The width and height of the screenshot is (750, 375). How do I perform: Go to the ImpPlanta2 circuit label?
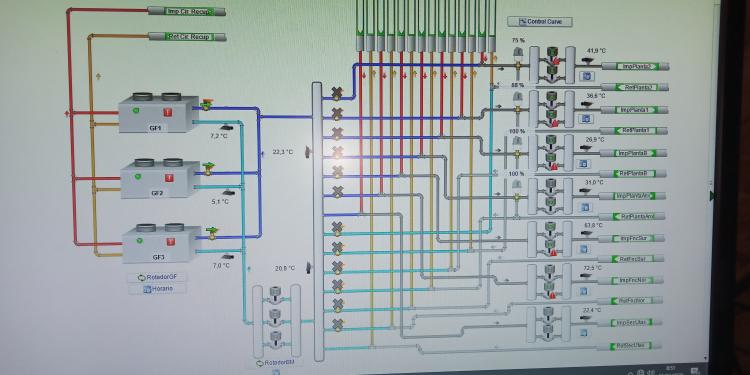pos(635,66)
